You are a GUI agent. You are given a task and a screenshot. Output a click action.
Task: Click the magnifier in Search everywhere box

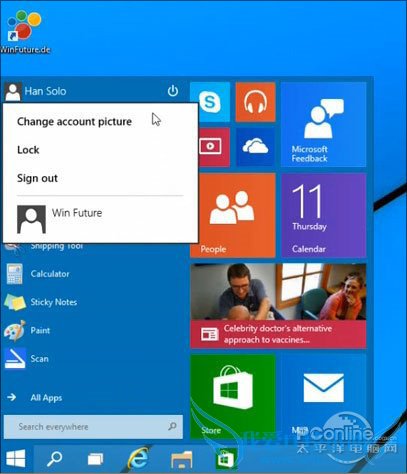tap(172, 426)
